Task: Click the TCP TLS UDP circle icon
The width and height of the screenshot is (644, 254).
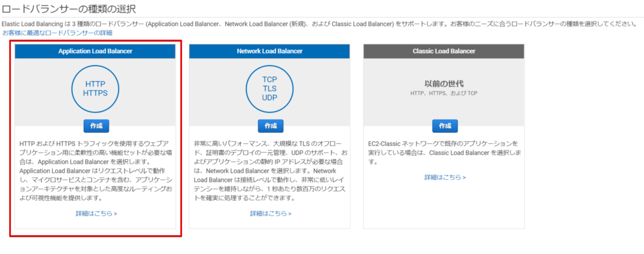Action: click(x=269, y=88)
